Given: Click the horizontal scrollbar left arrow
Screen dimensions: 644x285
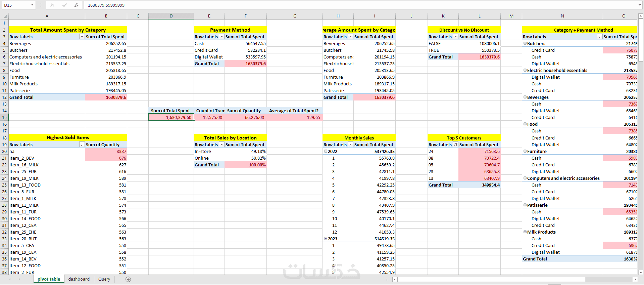Looking at the screenshot, I should [395, 279].
